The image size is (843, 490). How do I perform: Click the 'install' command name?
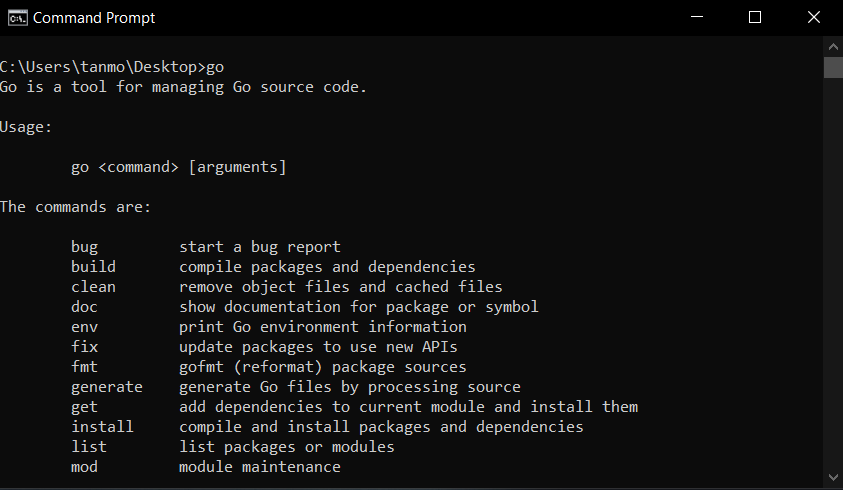(x=102, y=427)
